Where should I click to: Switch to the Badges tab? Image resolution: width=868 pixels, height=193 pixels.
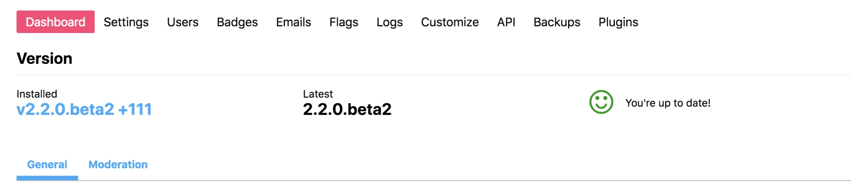[237, 22]
